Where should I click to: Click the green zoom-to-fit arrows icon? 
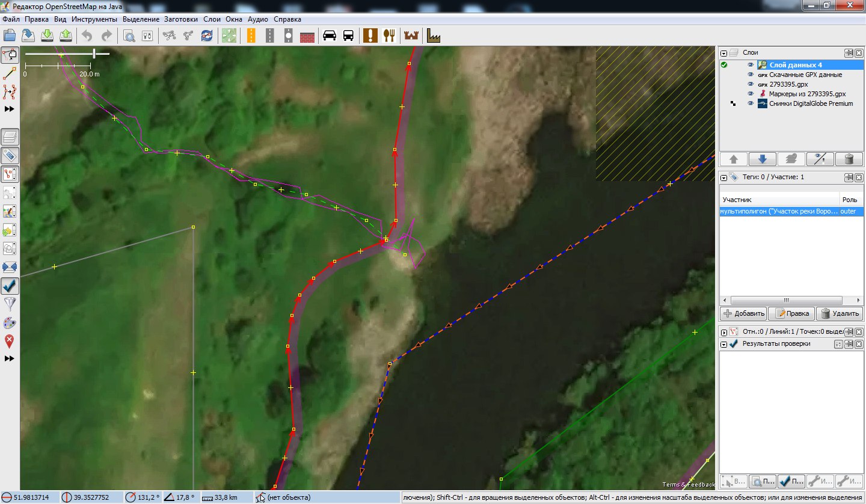(x=229, y=35)
